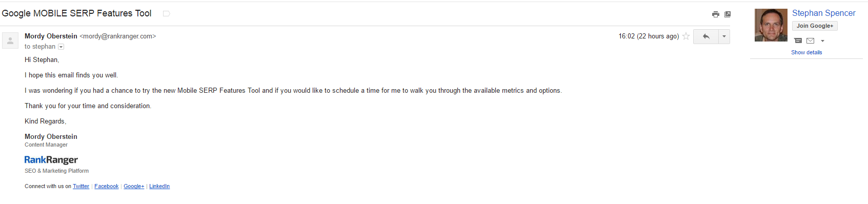Click the label tag icon beside subject
Image resolution: width=868 pixels, height=204 pixels.
click(x=166, y=13)
